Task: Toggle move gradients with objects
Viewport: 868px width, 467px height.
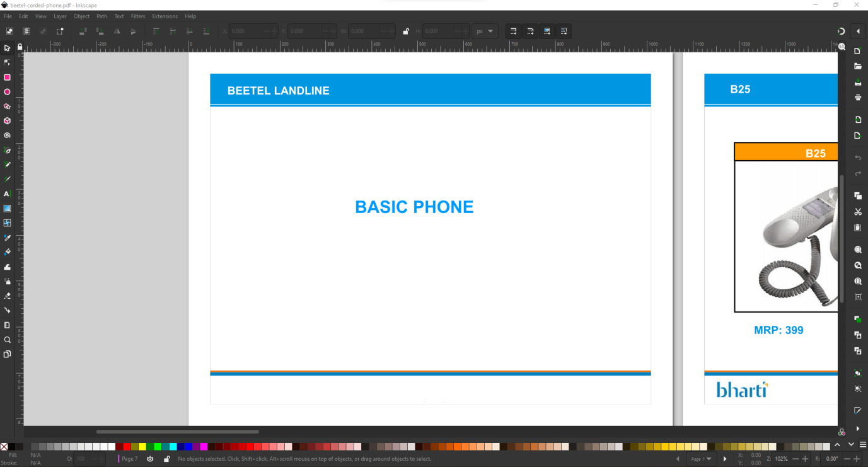Action: pyautogui.click(x=547, y=31)
